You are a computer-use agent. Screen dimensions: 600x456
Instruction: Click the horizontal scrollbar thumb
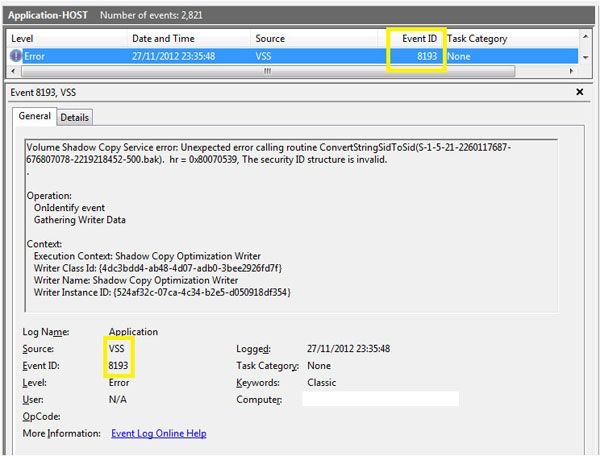pyautogui.click(x=268, y=71)
